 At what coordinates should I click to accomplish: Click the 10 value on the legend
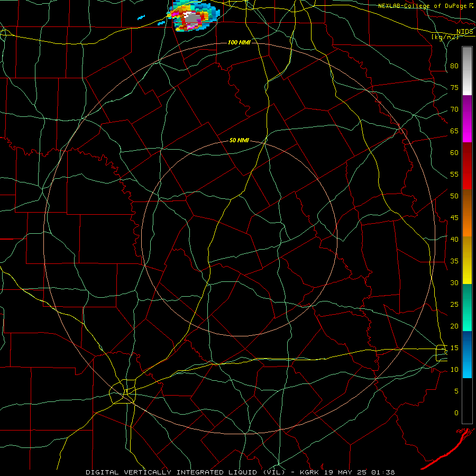coord(454,370)
